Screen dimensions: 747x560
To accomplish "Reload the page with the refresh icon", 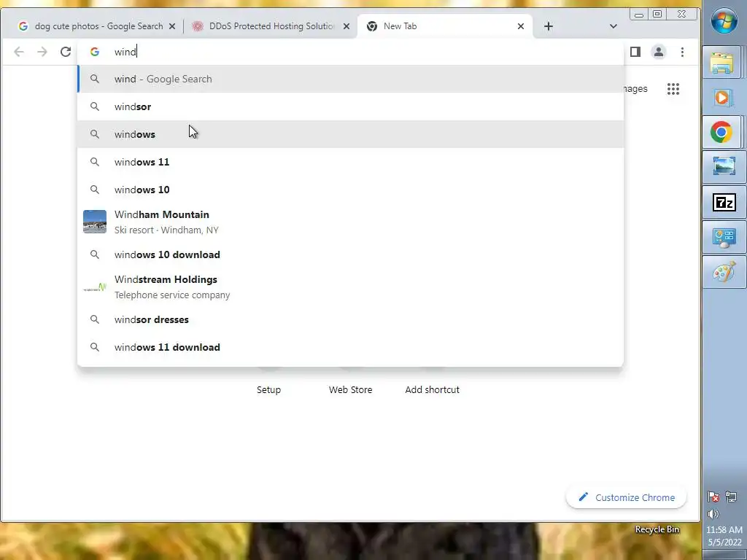I will 66,52.
